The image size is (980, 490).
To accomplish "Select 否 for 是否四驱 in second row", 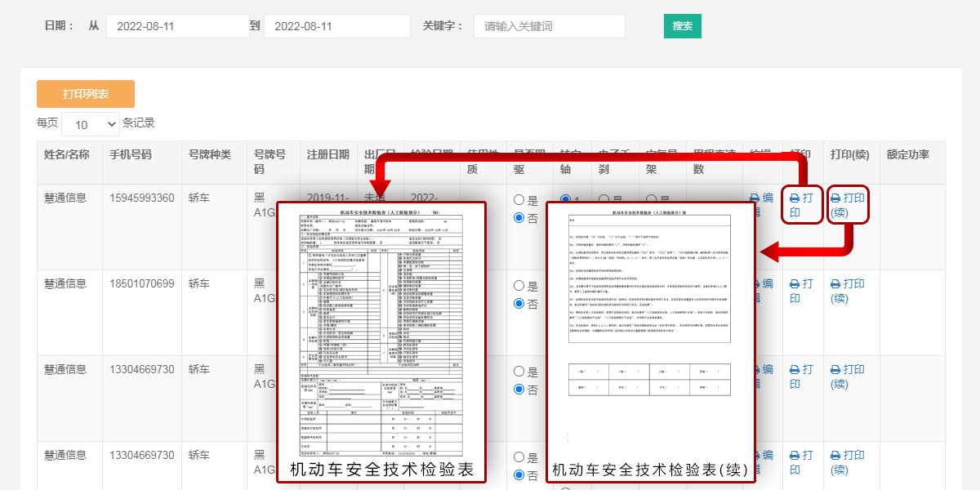I will pos(519,304).
